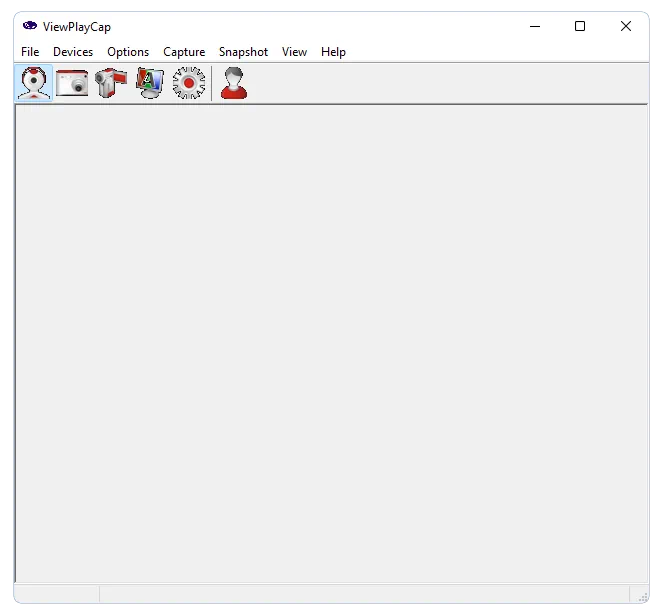Click the ViewPlayCap title bar app icon
This screenshot has height=616, width=660.
pyautogui.click(x=30, y=26)
